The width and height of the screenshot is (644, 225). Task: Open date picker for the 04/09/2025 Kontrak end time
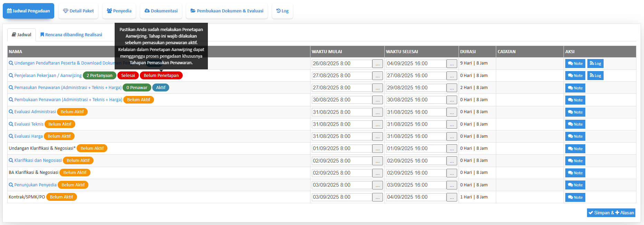pos(451,197)
